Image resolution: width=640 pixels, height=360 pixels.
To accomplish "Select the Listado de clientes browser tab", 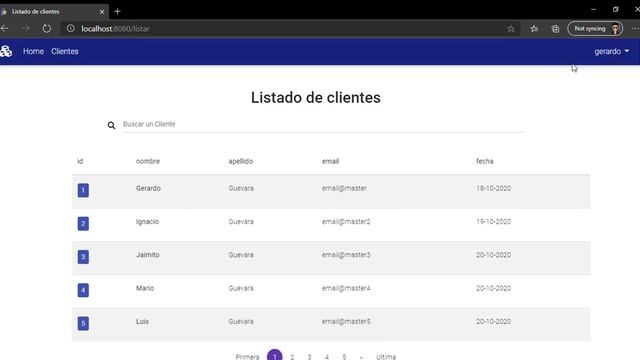I will (54, 12).
